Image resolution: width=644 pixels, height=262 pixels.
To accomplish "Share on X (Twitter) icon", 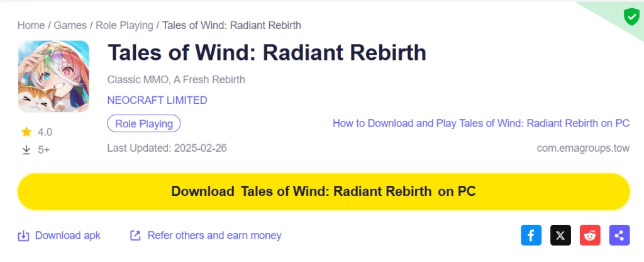I will (x=560, y=236).
